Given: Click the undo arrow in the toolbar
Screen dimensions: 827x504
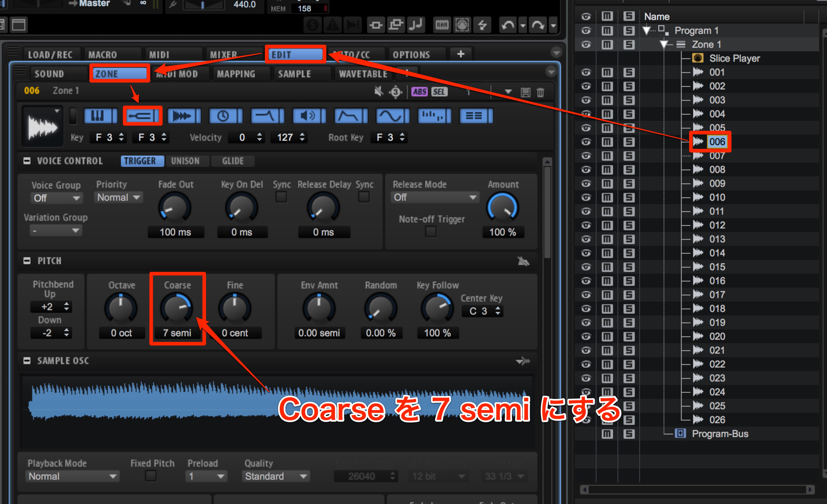Looking at the screenshot, I should (508, 25).
